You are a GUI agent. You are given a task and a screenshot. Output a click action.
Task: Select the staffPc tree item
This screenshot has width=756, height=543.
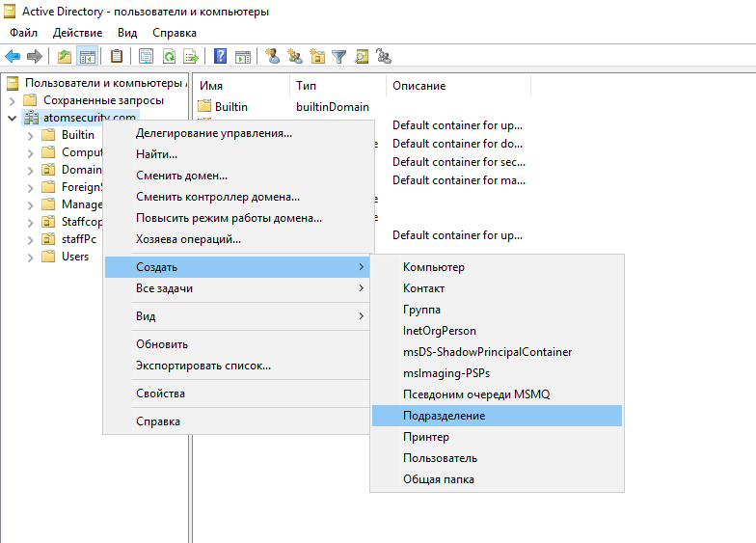pyautogui.click(x=78, y=239)
